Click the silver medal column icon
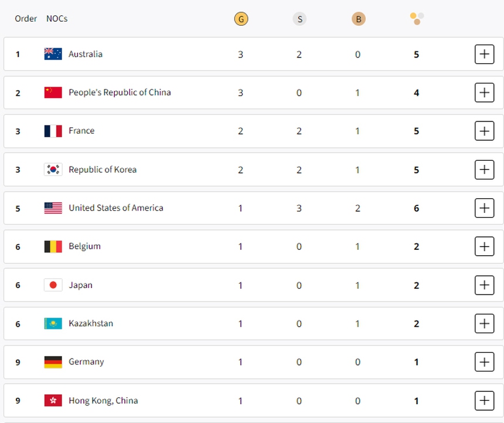The image size is (504, 423). point(299,18)
